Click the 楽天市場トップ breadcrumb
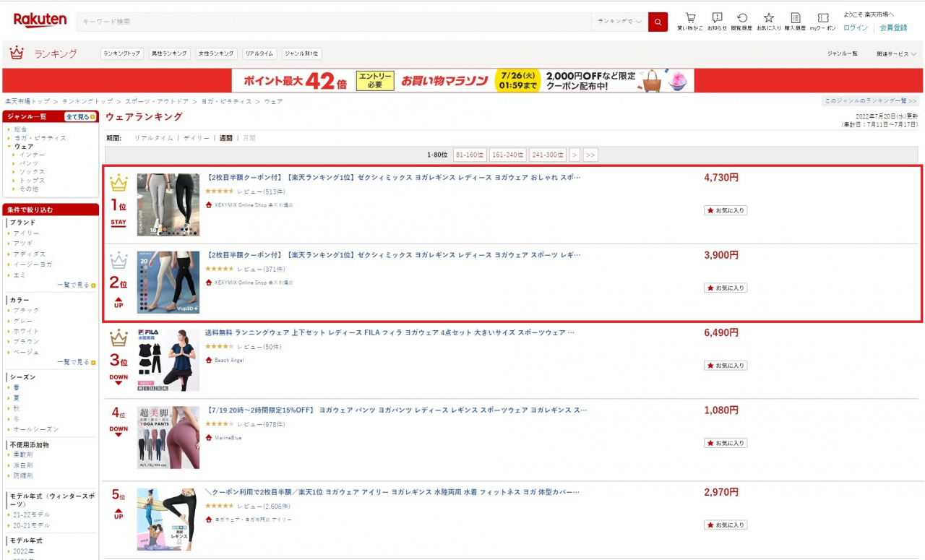 [x=27, y=101]
